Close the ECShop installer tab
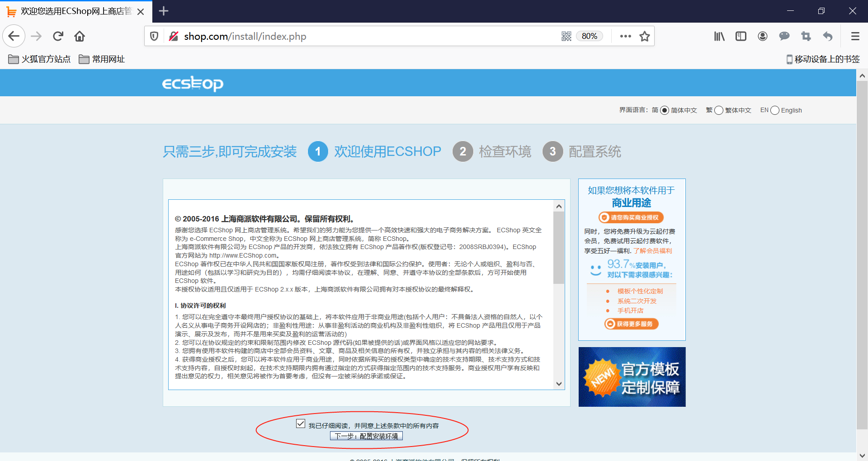 [141, 11]
